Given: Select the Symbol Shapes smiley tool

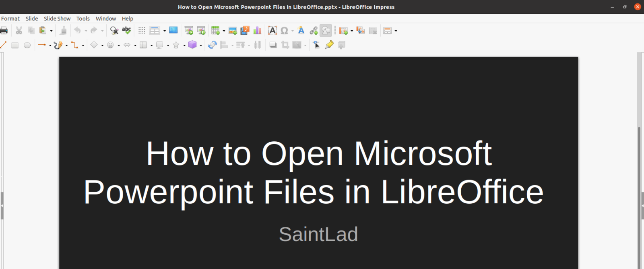Looking at the screenshot, I should (110, 45).
